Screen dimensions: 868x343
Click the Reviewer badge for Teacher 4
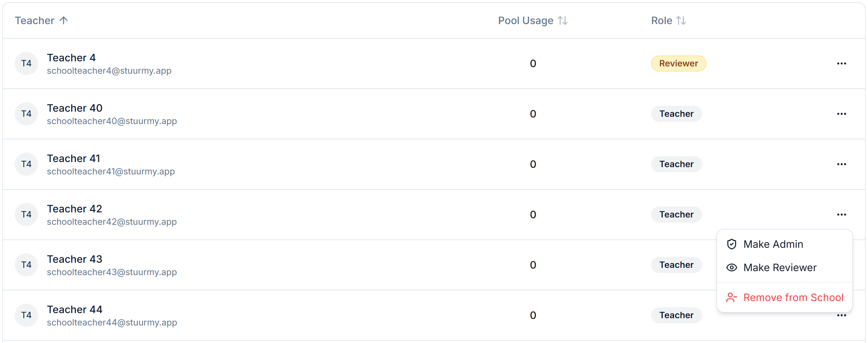[x=678, y=63]
